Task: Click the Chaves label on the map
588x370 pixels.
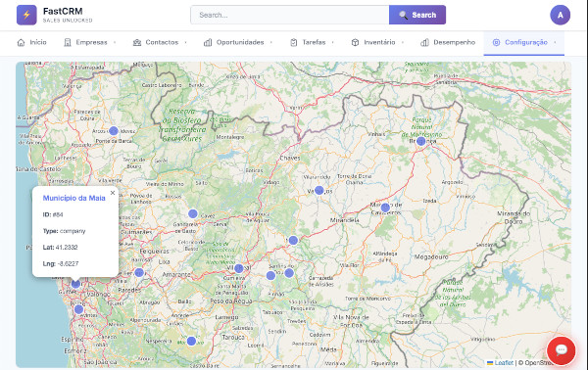Action: click(290, 158)
